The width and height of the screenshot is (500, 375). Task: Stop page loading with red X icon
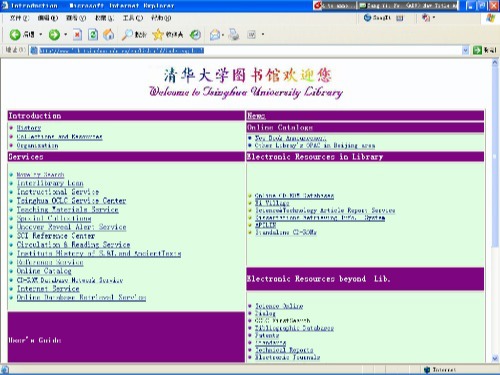[x=77, y=34]
